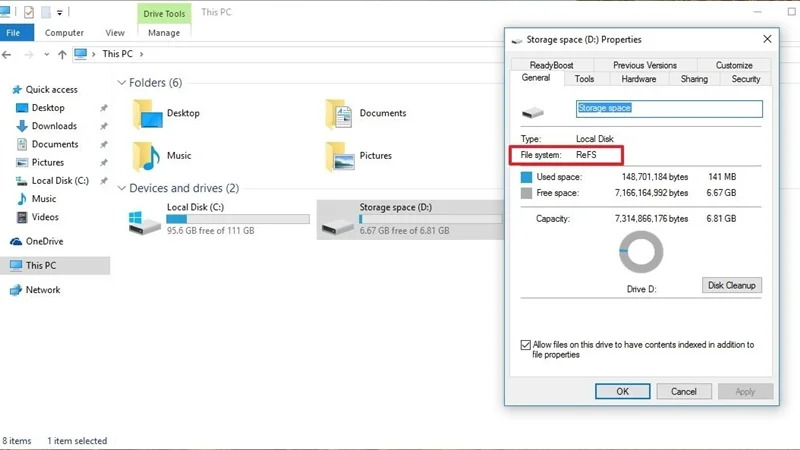Toggle the content indexing checkbox for this drive
800x450 pixels.
526,345
